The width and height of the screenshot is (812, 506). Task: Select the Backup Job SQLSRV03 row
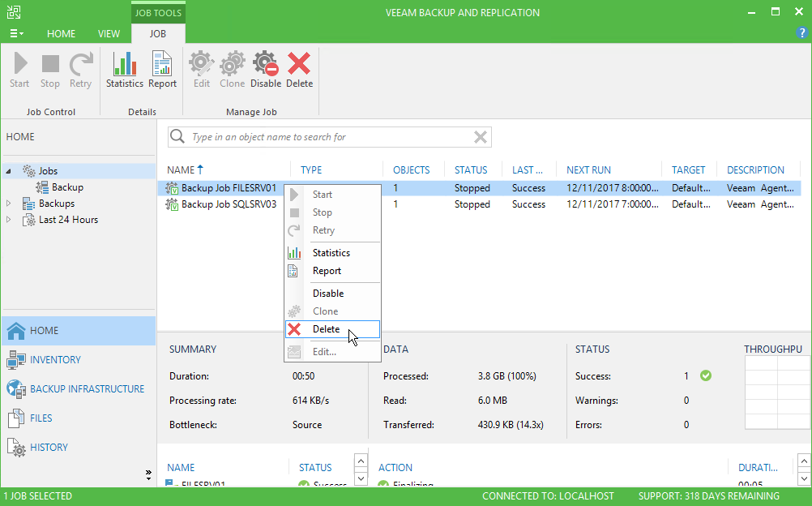(x=480, y=204)
